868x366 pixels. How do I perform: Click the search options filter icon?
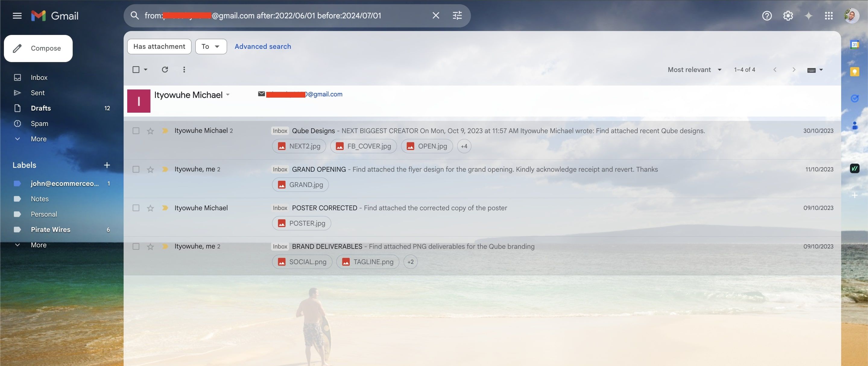pyautogui.click(x=457, y=15)
